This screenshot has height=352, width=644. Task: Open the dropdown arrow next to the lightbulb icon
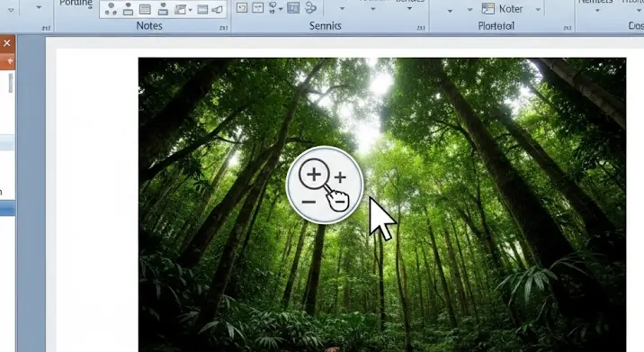281,9
